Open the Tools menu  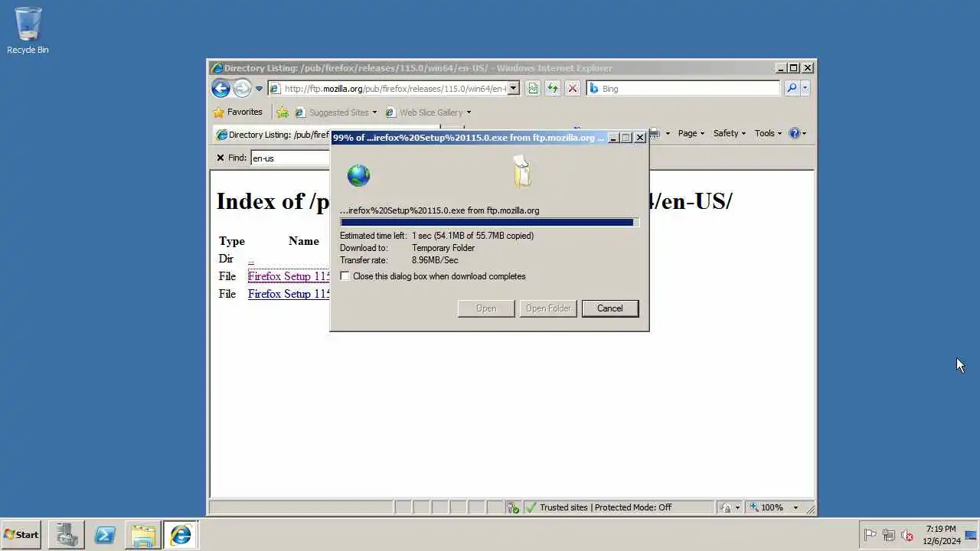pyautogui.click(x=768, y=133)
